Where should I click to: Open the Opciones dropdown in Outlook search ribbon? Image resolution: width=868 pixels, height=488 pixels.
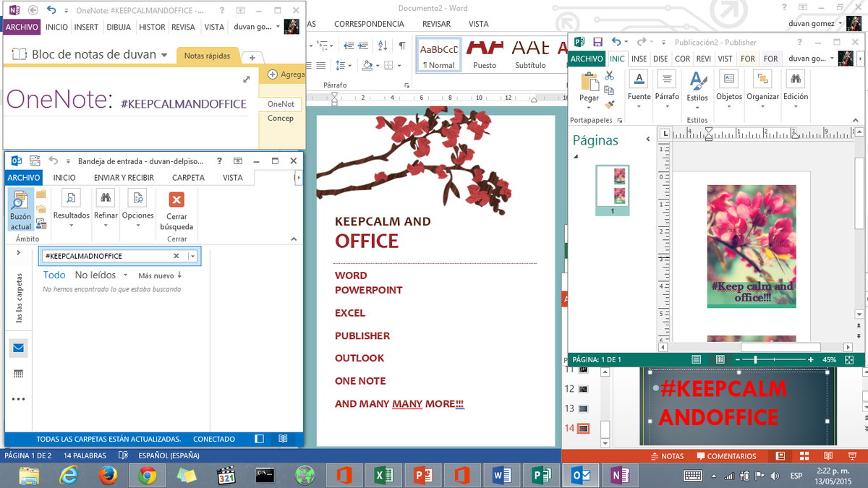[137, 209]
